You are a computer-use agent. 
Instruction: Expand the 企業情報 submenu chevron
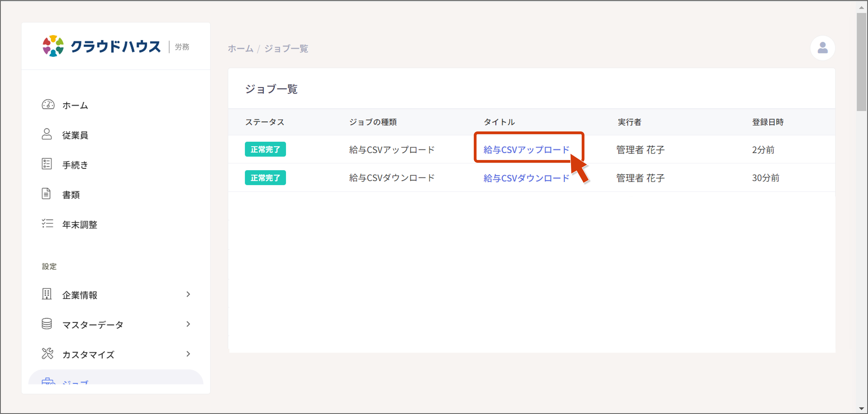189,294
